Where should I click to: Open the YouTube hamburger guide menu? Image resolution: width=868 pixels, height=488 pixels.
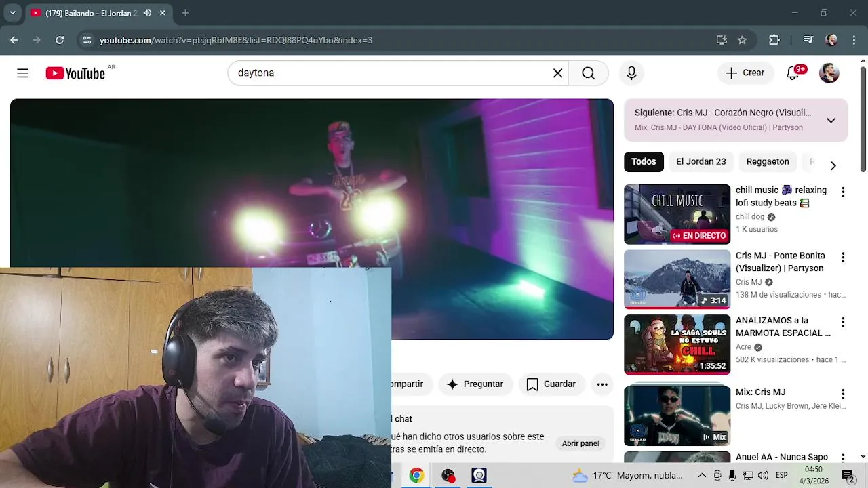[23, 73]
